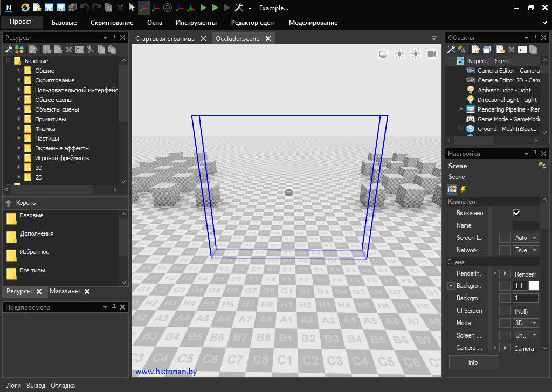
Task: Click the scissors cut icon in Ресурсы toolbar
Action: click(x=91, y=50)
